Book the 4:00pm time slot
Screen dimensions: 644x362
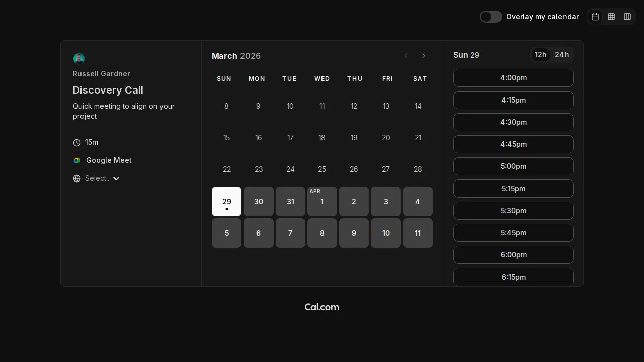click(x=513, y=78)
